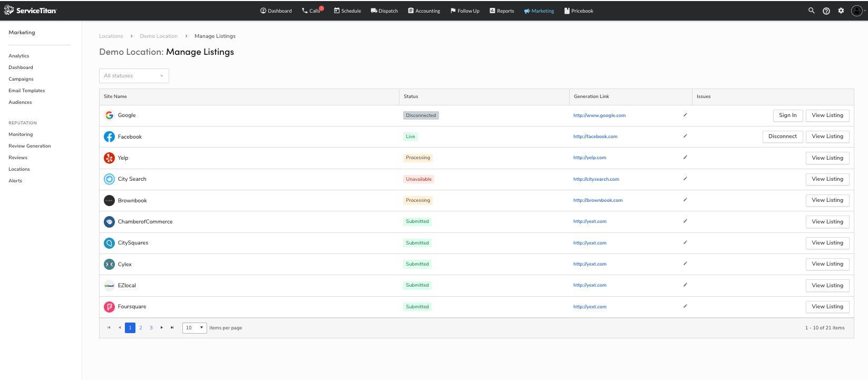The image size is (868, 380).
Task: Click the EZlocal site logo icon
Action: point(109,286)
